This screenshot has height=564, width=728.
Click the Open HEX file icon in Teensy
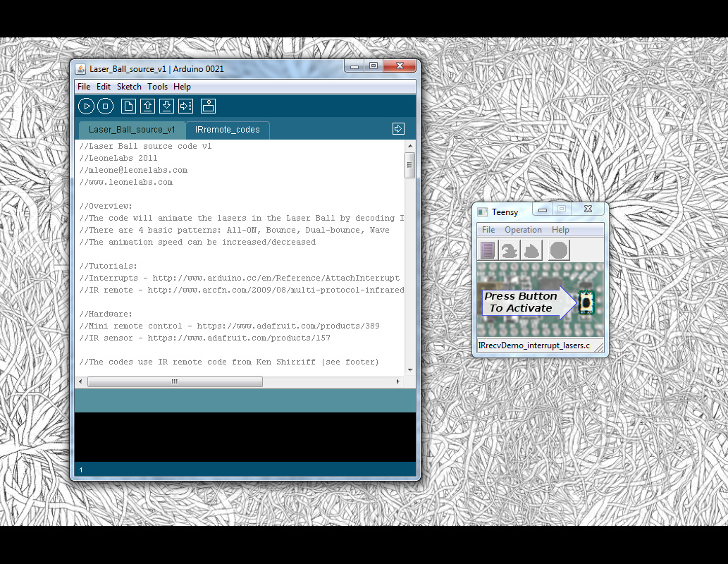(x=488, y=250)
